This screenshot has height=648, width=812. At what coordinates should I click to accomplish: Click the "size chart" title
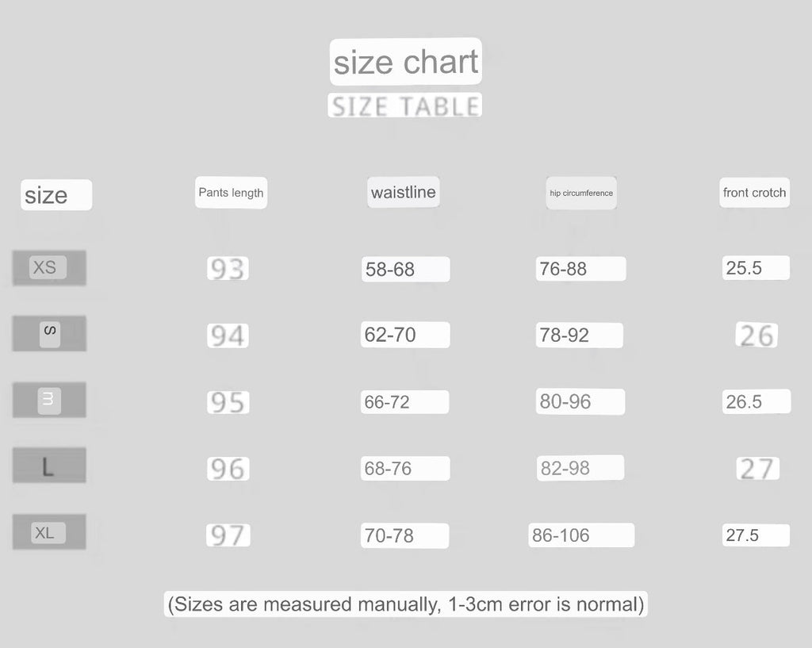[x=405, y=62]
